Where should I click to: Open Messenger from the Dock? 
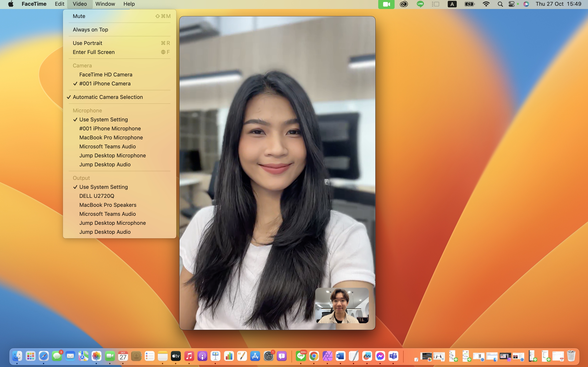[x=380, y=356]
